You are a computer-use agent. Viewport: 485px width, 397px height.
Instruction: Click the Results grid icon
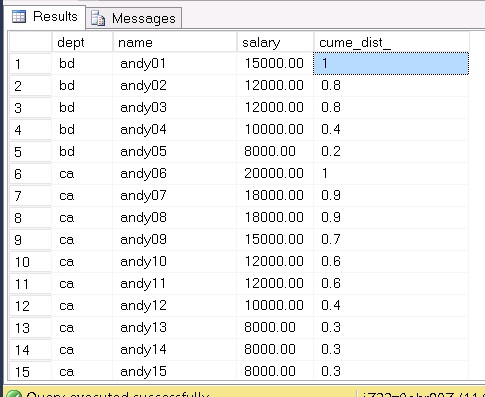point(19,17)
